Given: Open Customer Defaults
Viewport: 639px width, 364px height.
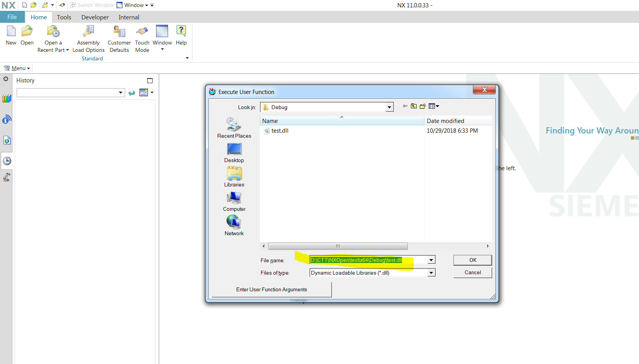Looking at the screenshot, I should tap(119, 39).
